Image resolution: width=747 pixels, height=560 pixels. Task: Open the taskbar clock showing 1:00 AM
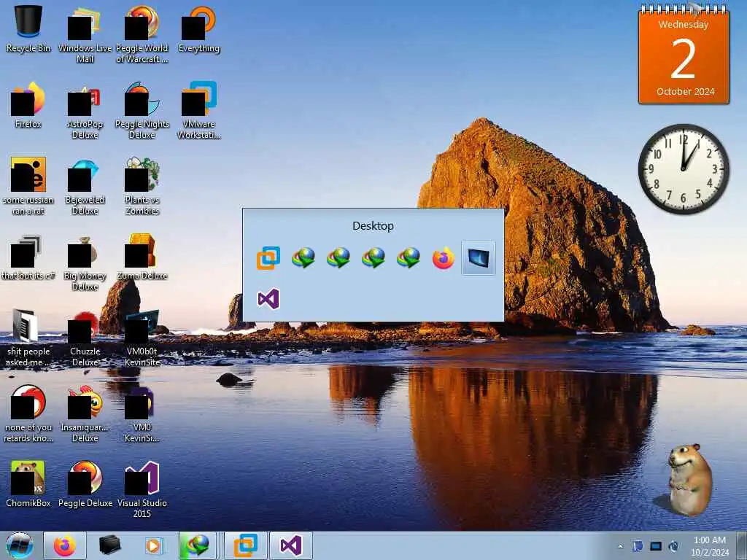[709, 545]
